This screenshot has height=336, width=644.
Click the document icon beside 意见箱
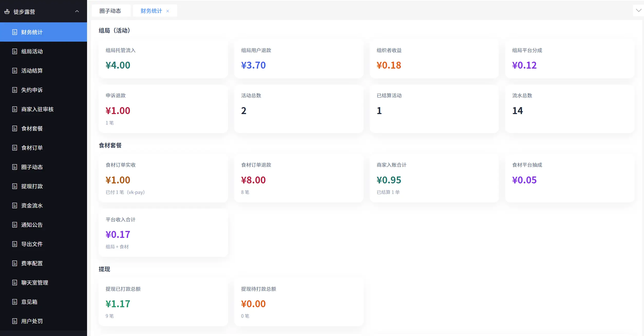click(15, 302)
